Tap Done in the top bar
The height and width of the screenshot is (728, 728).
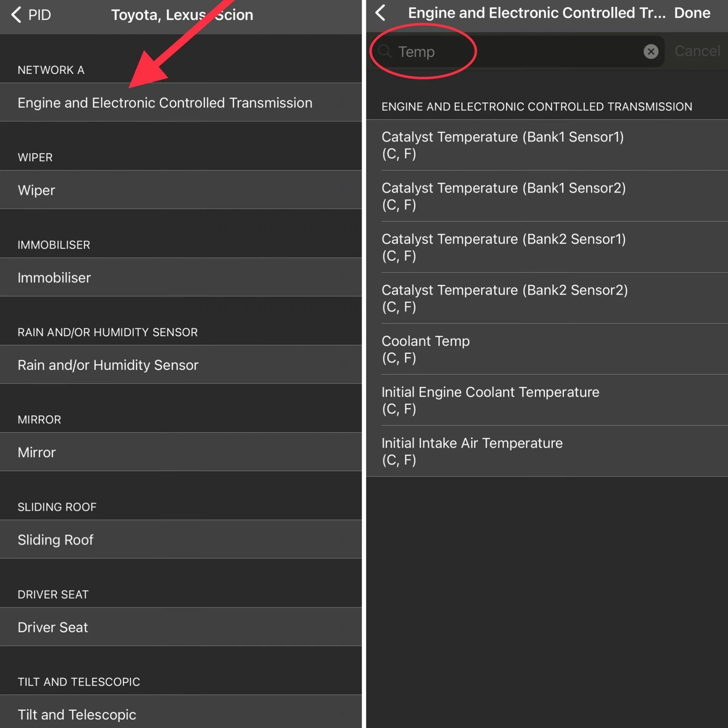692,13
